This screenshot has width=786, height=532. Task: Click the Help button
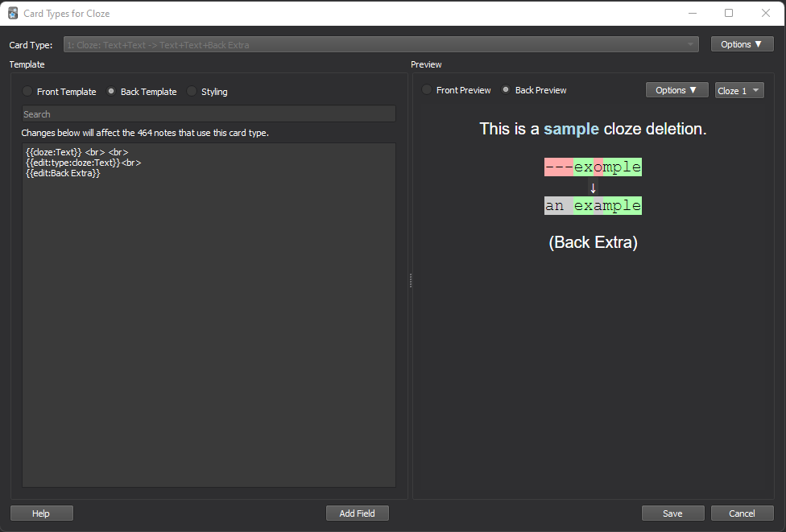pyautogui.click(x=41, y=513)
